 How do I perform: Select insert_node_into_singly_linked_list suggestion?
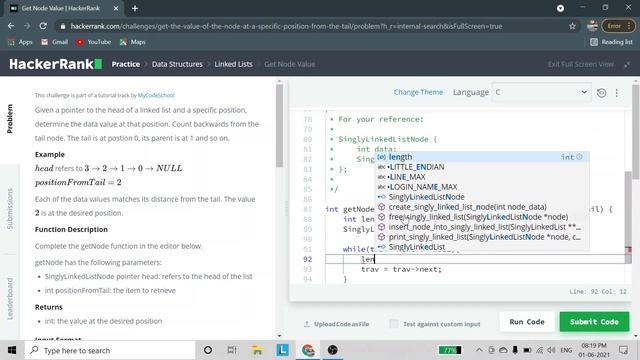[x=482, y=227]
